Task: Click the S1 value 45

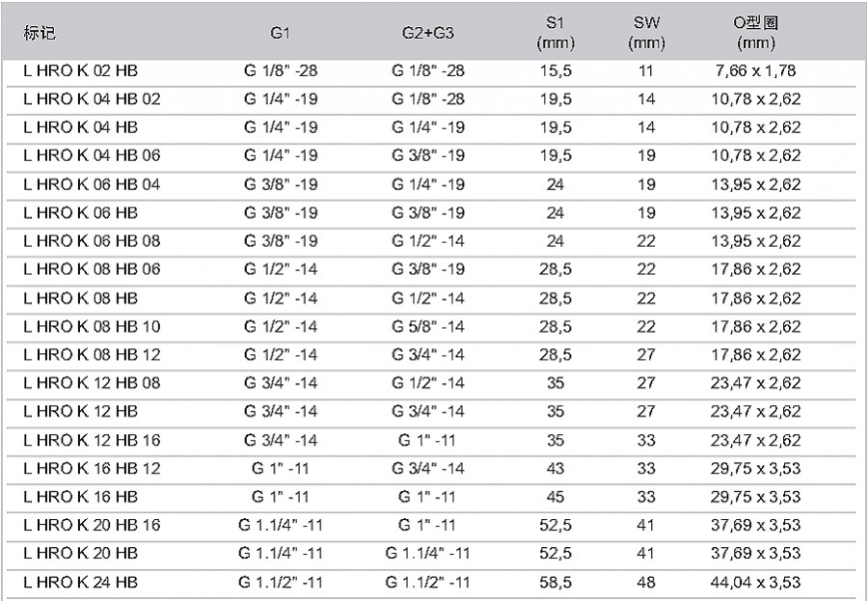Action: pyautogui.click(x=556, y=497)
